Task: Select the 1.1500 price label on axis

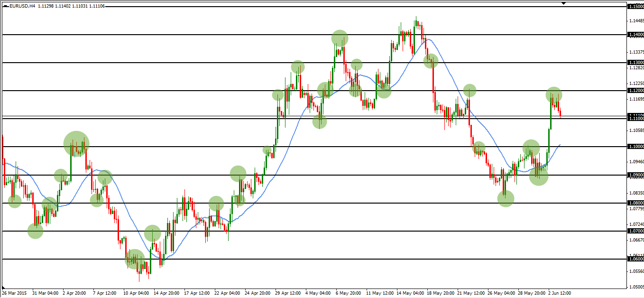Action: [x=635, y=7]
